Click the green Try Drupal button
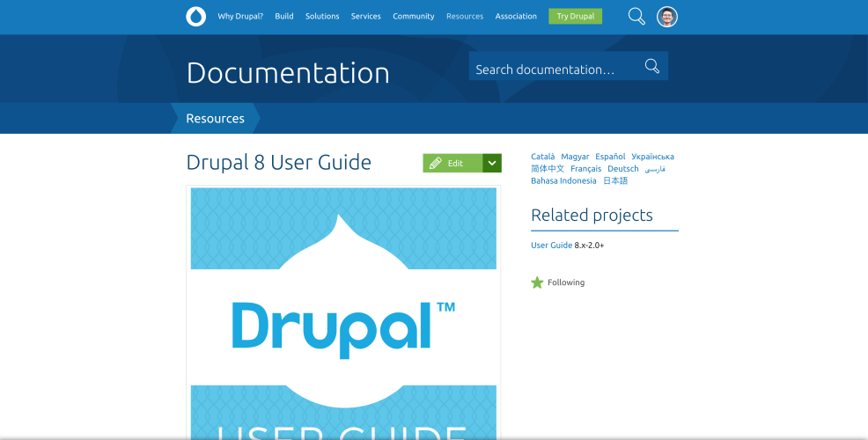This screenshot has width=868, height=440. click(575, 17)
